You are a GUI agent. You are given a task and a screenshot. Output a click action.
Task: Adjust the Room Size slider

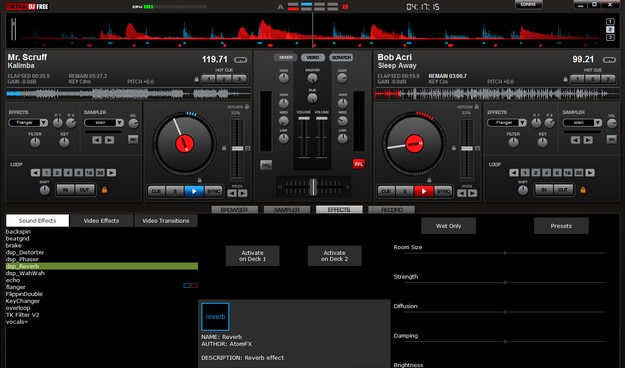click(x=505, y=253)
